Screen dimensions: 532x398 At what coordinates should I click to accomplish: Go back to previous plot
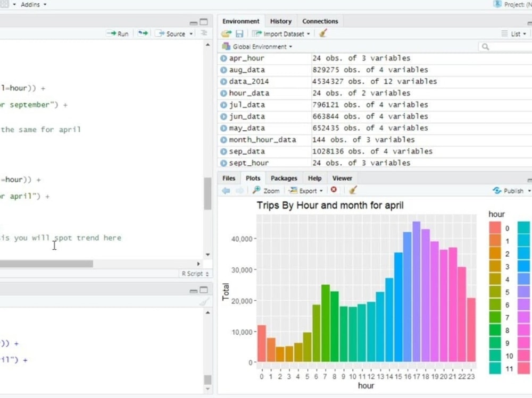227,190
